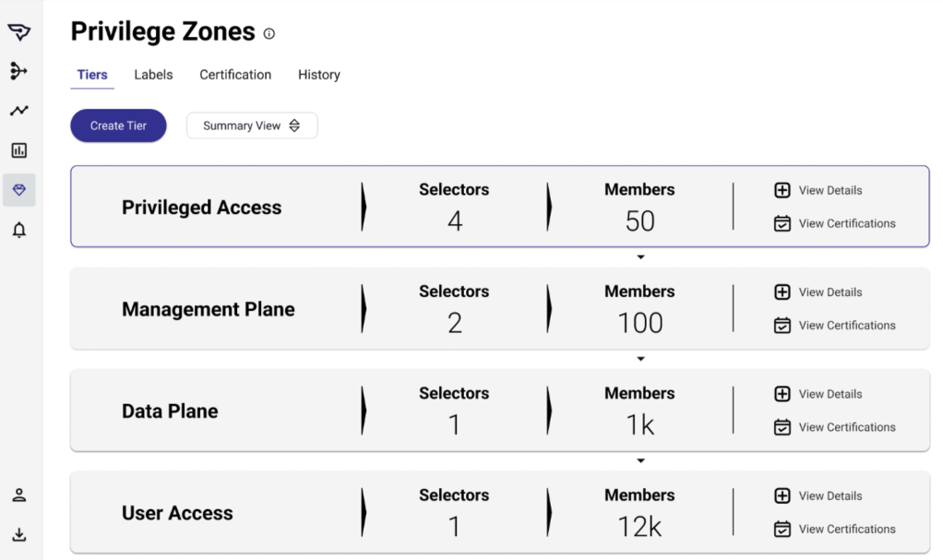Open the user profile icon in sidebar
943x560 pixels.
[18, 495]
